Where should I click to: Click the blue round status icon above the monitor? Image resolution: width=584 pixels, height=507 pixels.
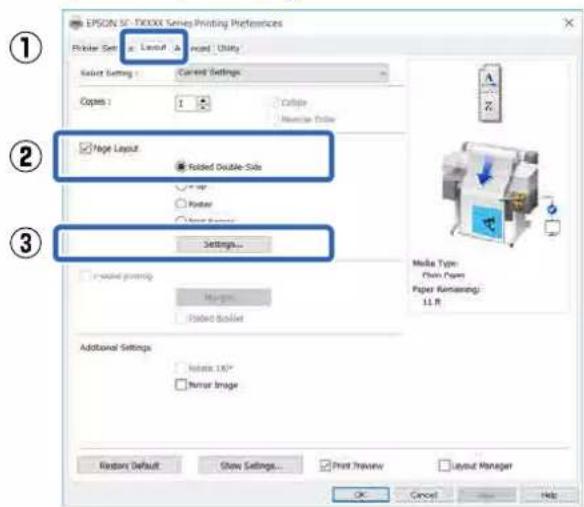coord(552,209)
